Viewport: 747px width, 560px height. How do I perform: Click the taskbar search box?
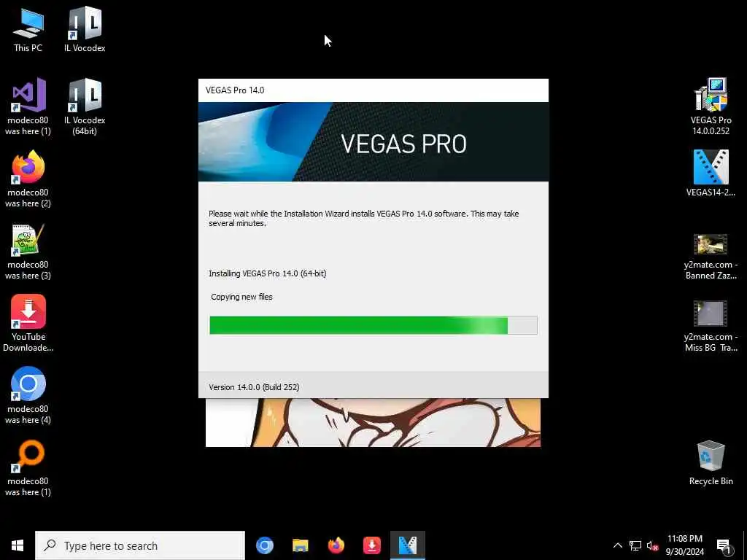(140, 545)
